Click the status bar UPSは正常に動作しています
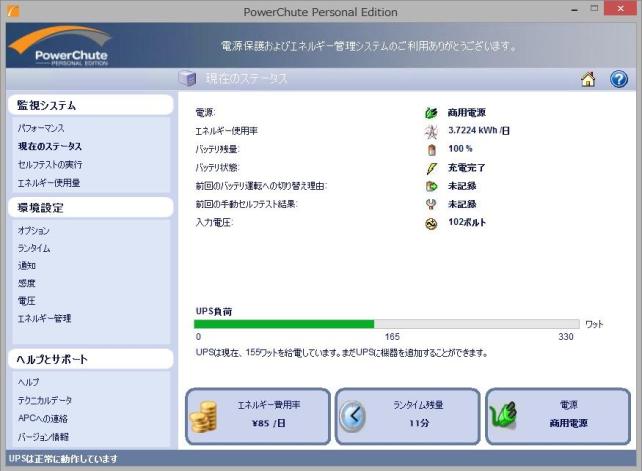This screenshot has height=471, width=642. tap(63, 459)
